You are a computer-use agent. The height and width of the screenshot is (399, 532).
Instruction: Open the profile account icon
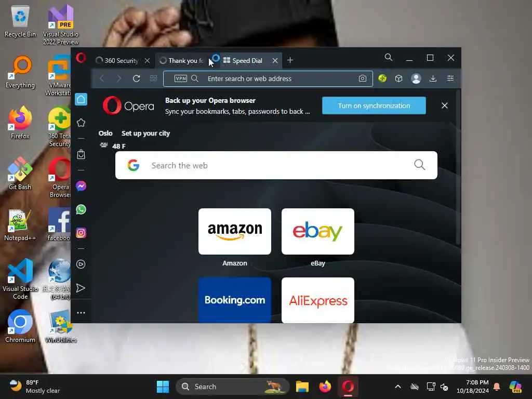tap(416, 79)
